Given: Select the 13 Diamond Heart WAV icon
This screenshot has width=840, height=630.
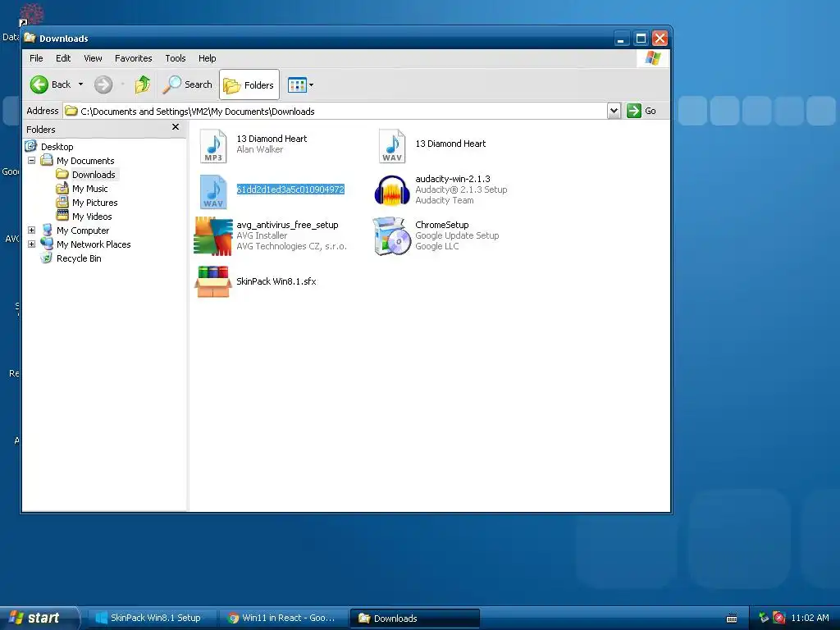Looking at the screenshot, I should click(392, 146).
